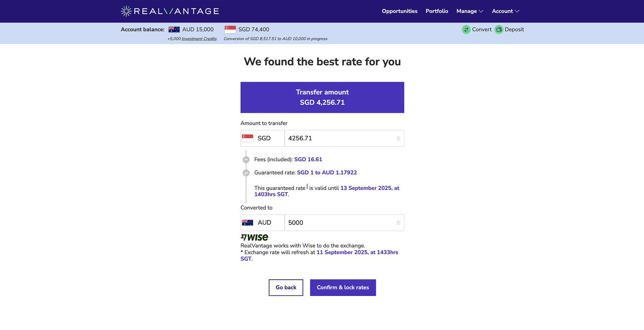Expand the Manage dropdown menu

470,11
